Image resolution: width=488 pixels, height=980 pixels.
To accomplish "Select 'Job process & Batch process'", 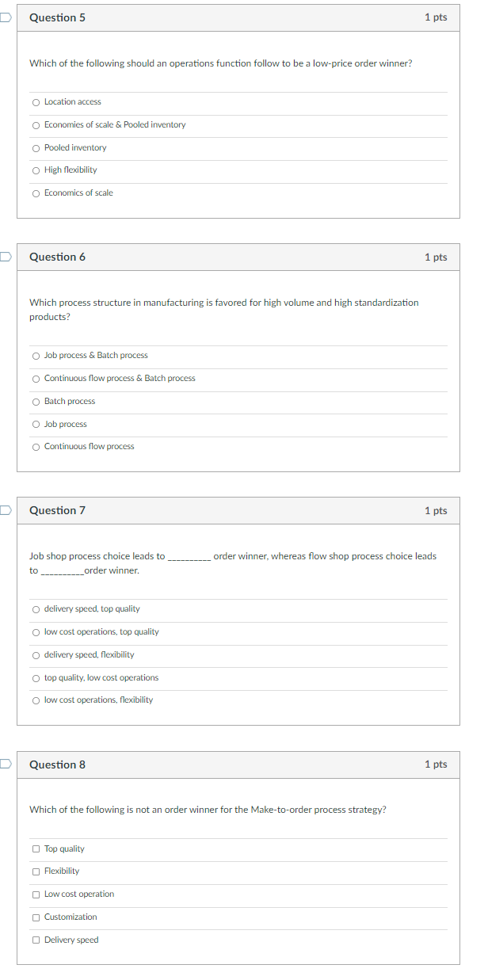I will coord(36,356).
